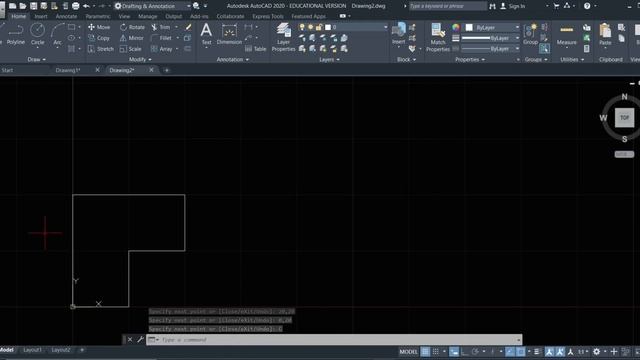Toggle object snap square in status bar
640x360 pixels.
(x=520, y=351)
